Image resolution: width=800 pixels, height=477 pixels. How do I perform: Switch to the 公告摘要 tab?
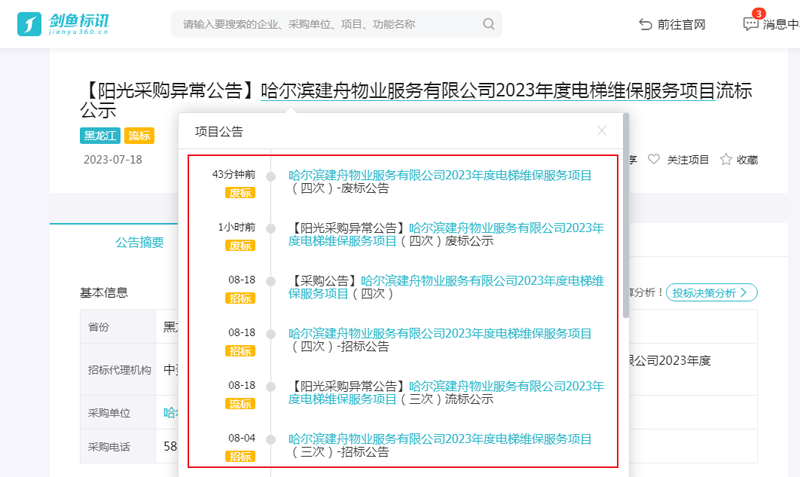tap(139, 242)
